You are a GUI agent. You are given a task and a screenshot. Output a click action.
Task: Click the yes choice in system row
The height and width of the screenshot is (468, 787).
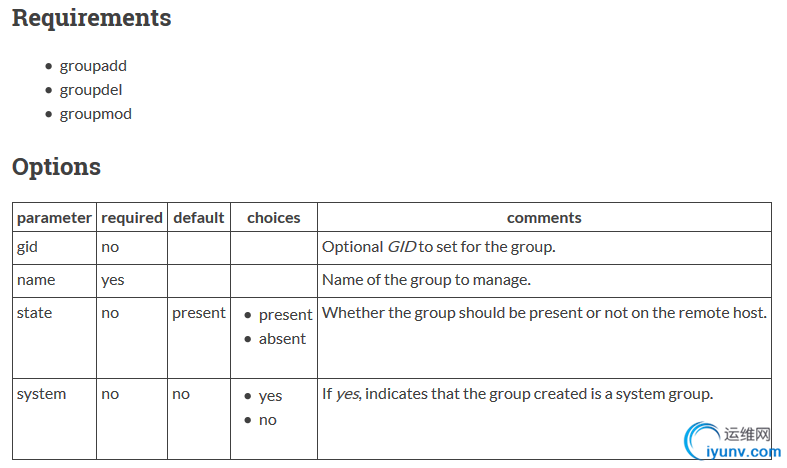click(271, 396)
